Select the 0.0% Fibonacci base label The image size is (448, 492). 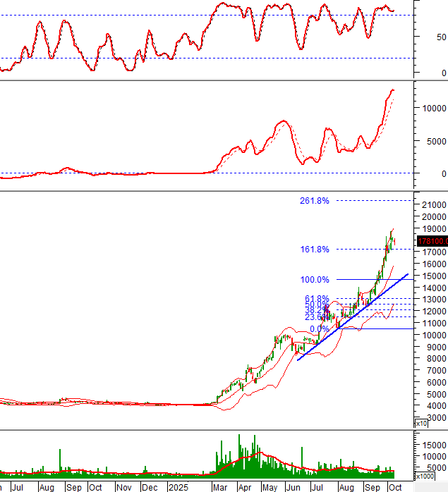(x=319, y=329)
